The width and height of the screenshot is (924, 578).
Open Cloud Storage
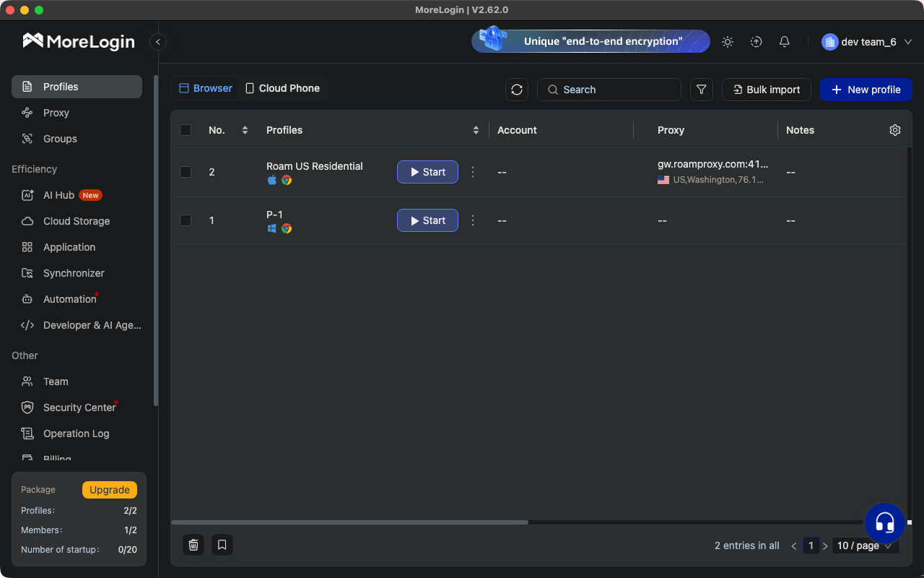(77, 221)
